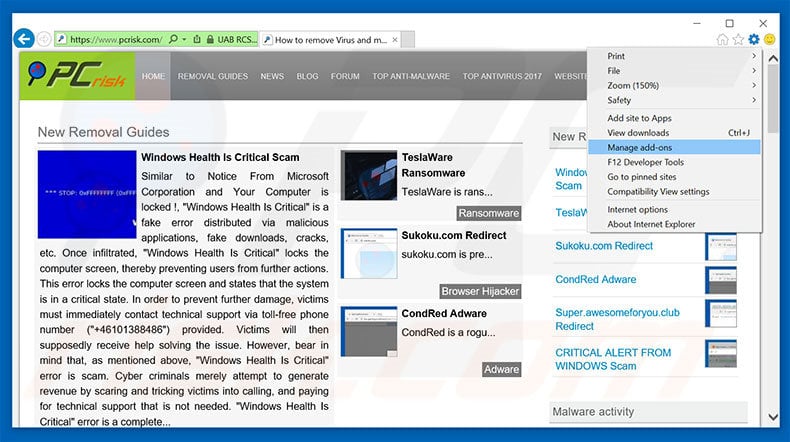Viewport: 790px width, 442px height.
Task: Click the PCrisk logo
Action: pos(77,76)
